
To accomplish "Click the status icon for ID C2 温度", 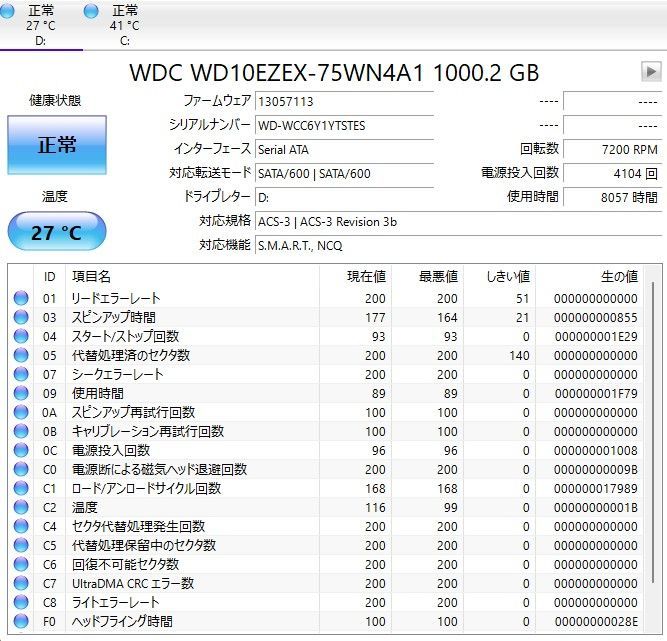I will (x=21, y=507).
